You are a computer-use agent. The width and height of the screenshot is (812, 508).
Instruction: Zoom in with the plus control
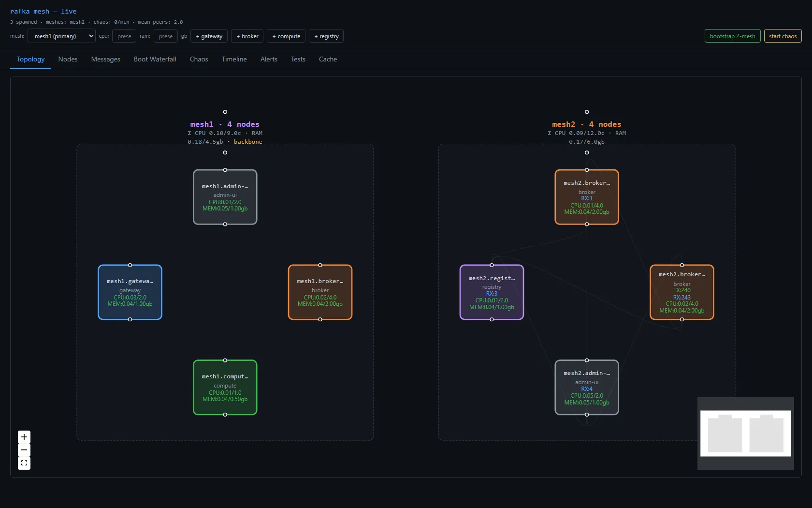(x=24, y=437)
